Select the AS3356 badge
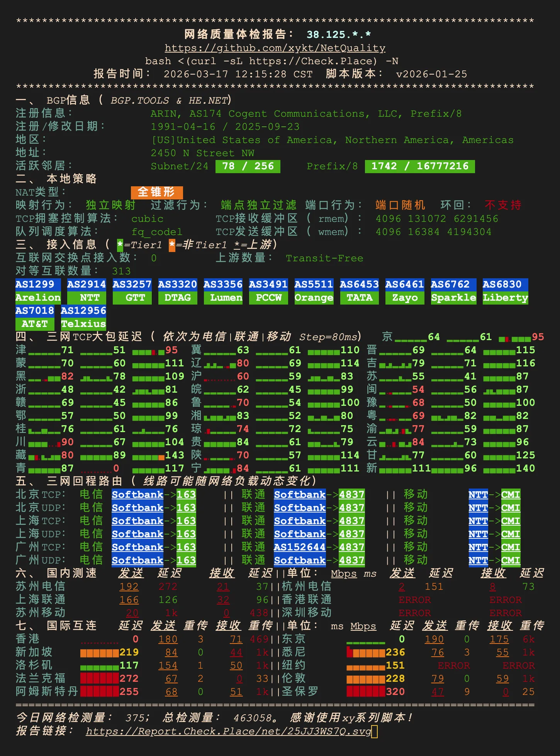Image resolution: width=560 pixels, height=756 pixels. (x=223, y=284)
